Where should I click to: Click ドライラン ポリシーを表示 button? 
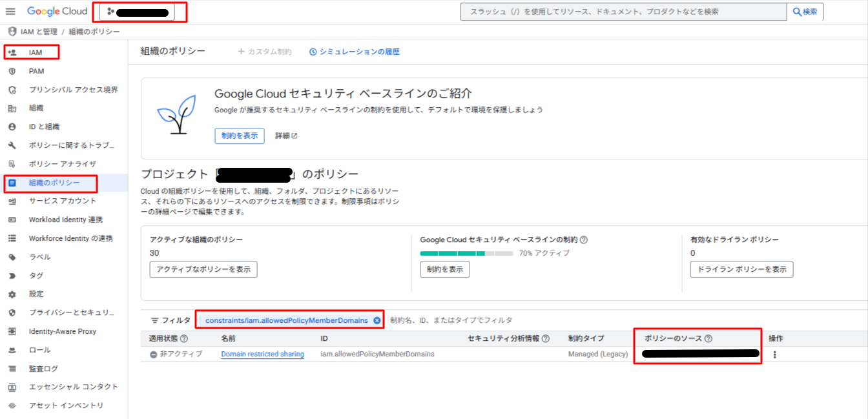pos(741,269)
